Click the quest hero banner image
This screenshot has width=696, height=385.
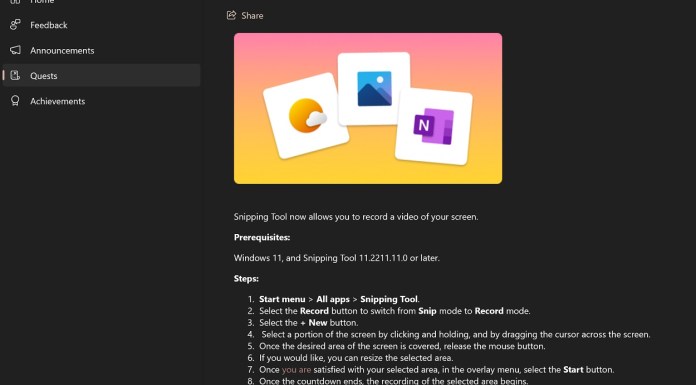[x=368, y=108]
